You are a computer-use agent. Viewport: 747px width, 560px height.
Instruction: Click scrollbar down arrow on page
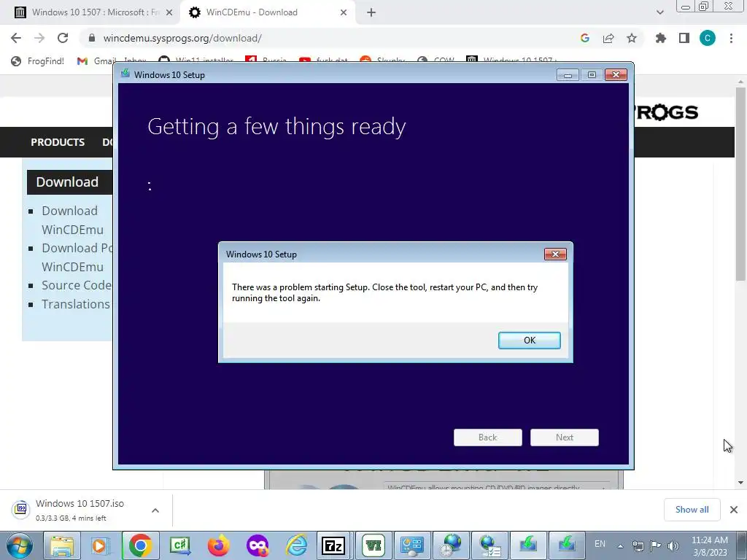click(x=740, y=482)
